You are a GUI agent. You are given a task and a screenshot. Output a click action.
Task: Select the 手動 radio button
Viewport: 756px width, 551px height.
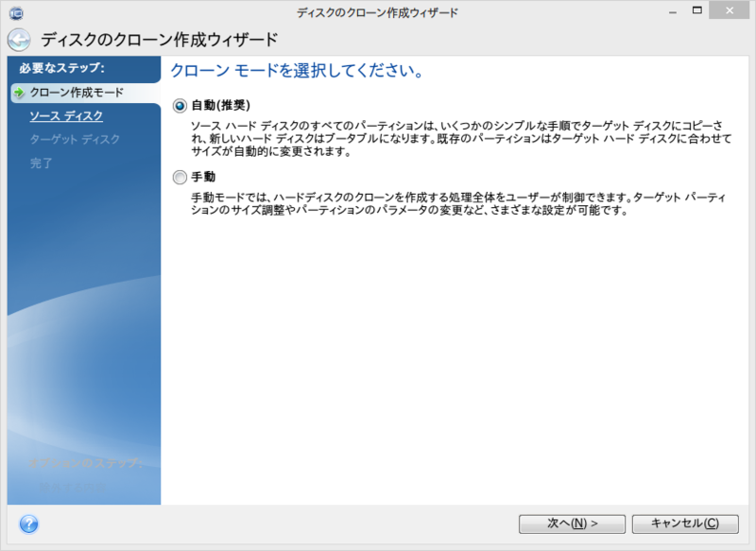180,178
